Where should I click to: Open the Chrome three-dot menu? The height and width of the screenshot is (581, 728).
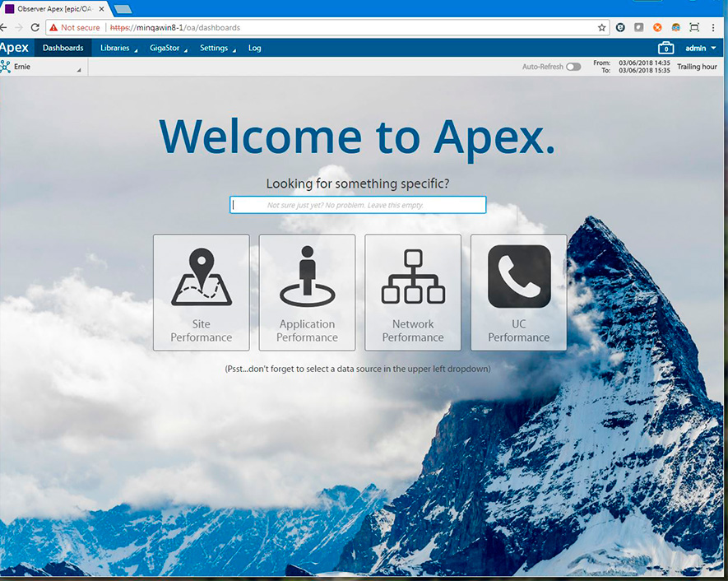(713, 27)
